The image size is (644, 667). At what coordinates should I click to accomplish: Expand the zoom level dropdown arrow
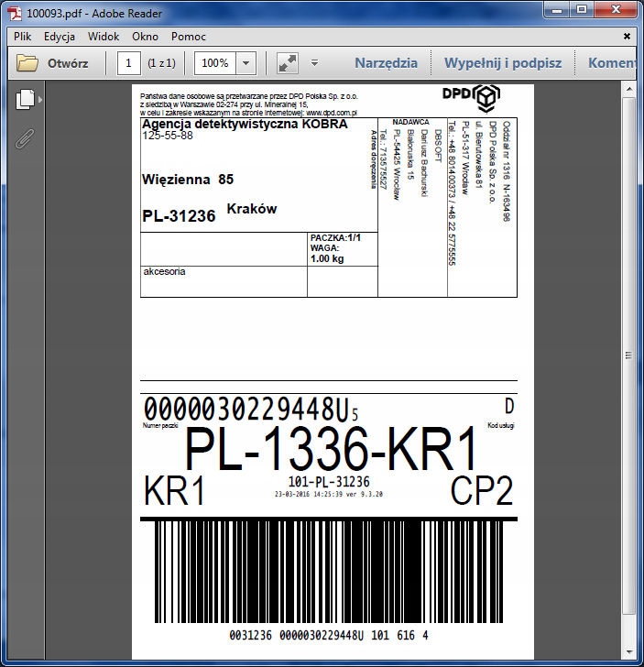(x=246, y=63)
